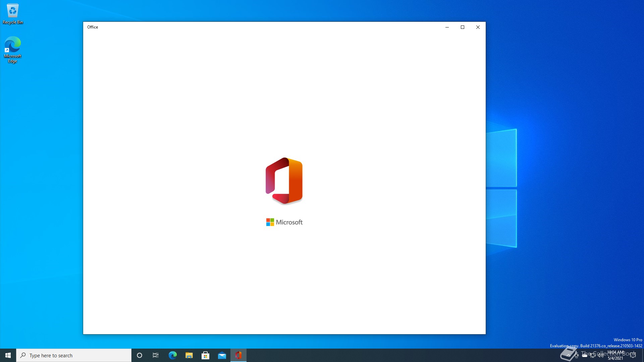
Task: Open OneDrive cloud tray icon
Action: (x=585, y=355)
